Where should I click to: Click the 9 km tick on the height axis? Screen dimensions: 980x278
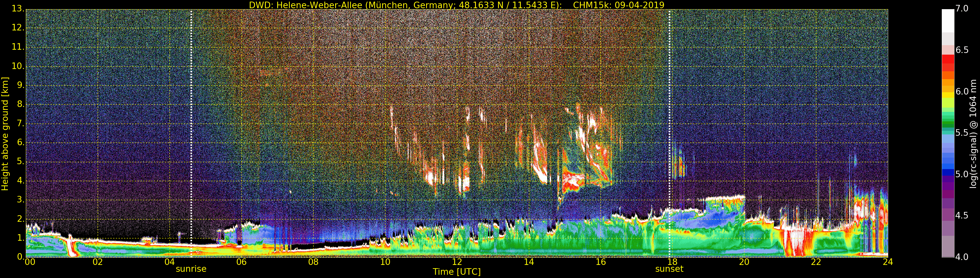click(x=21, y=85)
